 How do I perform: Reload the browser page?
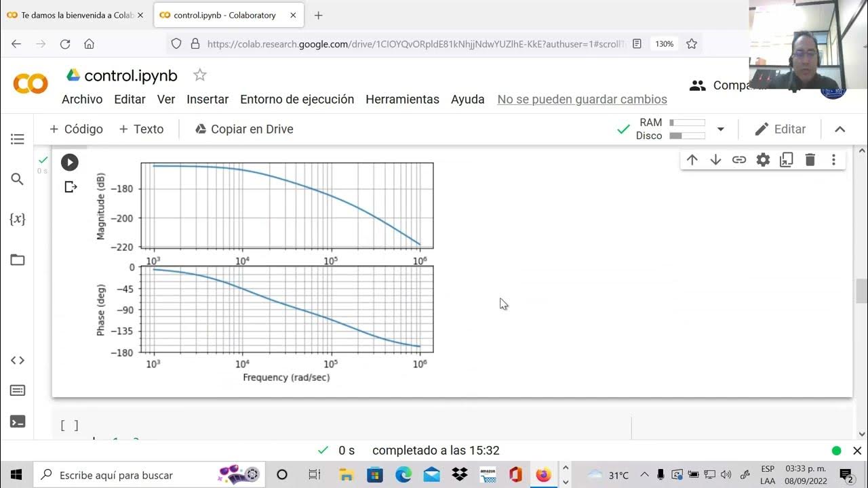click(65, 43)
